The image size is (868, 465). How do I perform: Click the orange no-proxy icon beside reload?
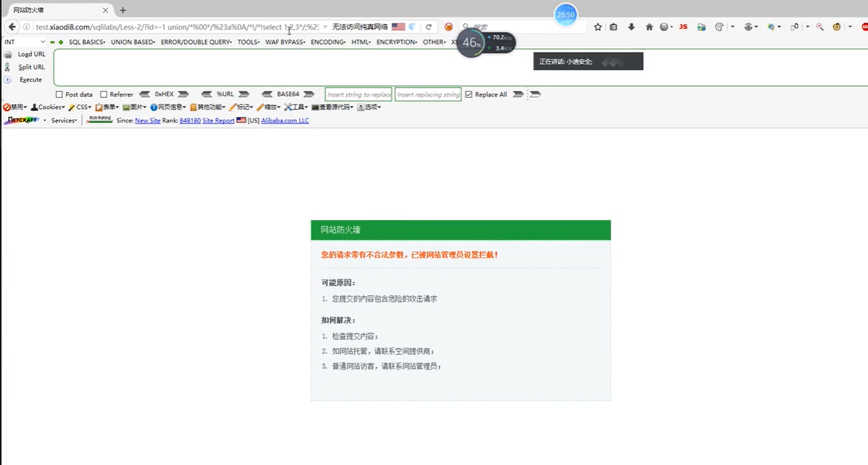pos(449,27)
